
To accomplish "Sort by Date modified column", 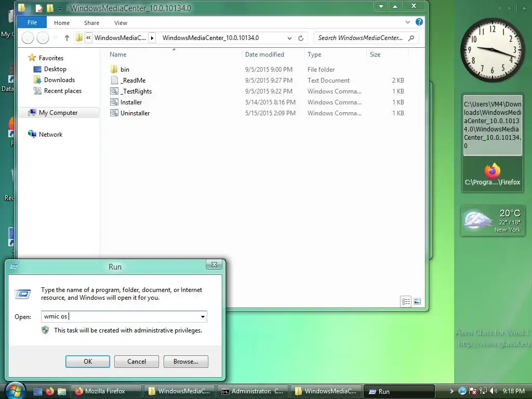I will point(264,54).
